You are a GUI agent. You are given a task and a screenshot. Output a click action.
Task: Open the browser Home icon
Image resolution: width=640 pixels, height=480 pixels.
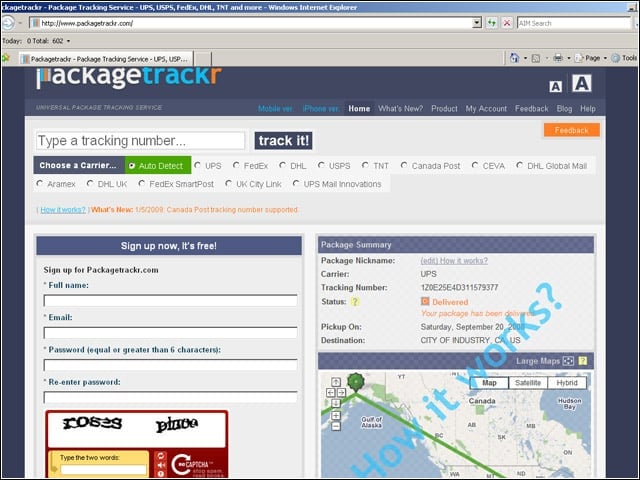point(514,58)
